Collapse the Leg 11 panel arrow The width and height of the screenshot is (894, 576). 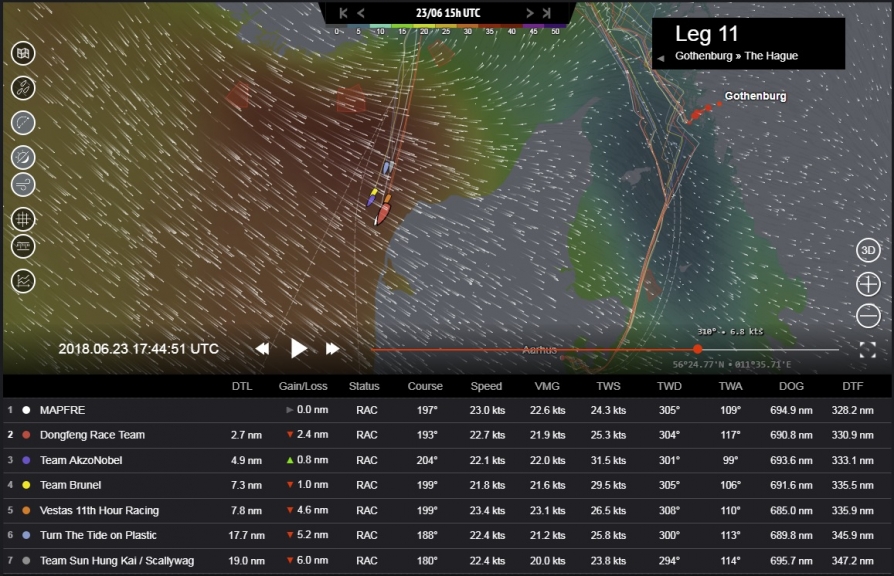coord(661,58)
